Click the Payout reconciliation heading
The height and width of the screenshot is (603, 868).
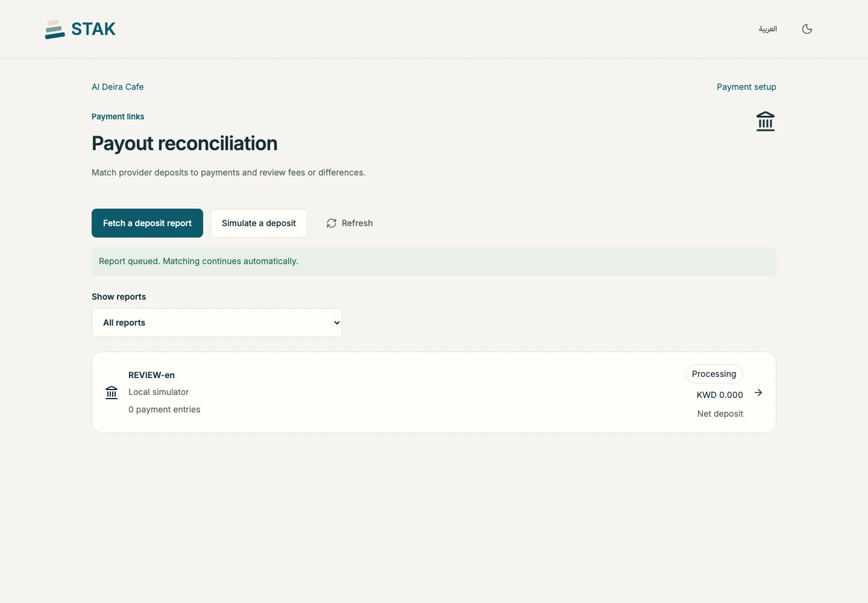click(x=184, y=144)
